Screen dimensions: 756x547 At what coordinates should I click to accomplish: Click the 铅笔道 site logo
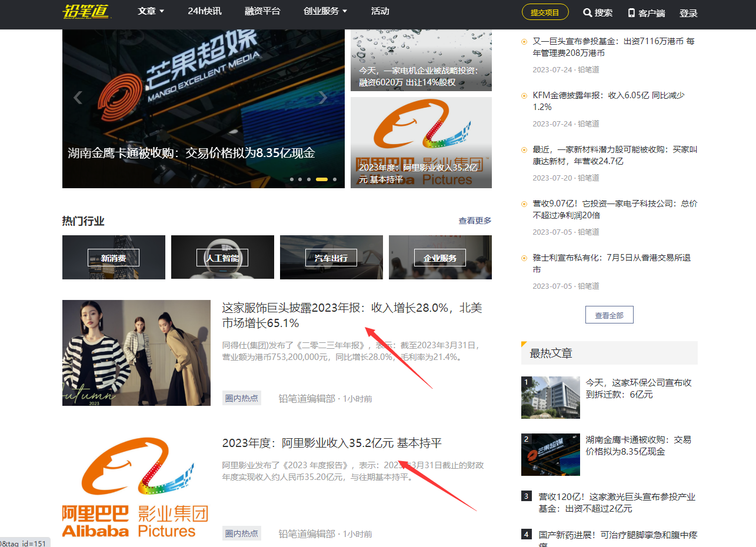pos(86,12)
